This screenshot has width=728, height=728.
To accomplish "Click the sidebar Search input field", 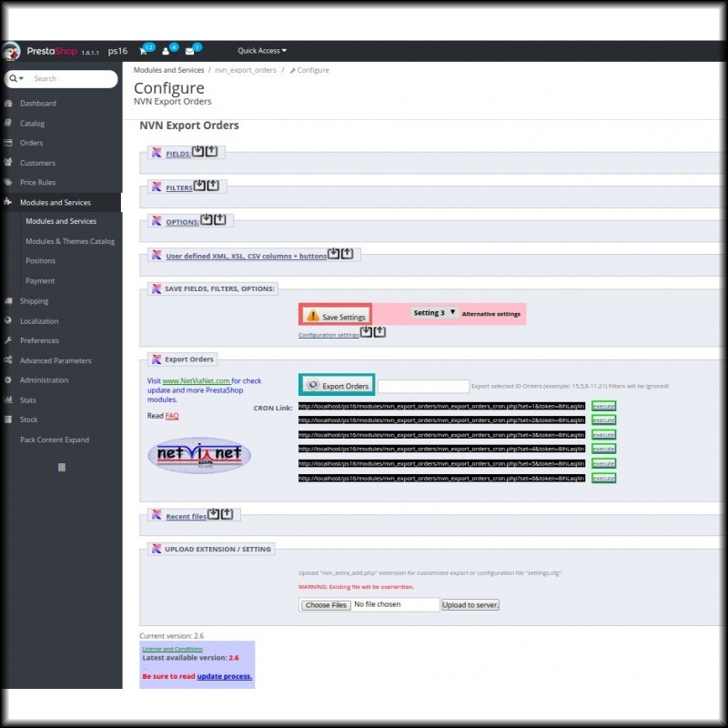I will pyautogui.click(x=74, y=78).
